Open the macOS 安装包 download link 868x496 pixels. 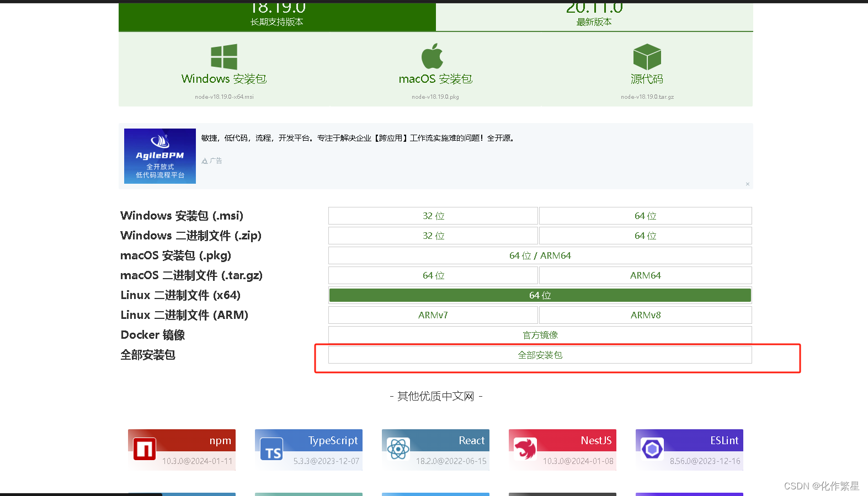pos(435,79)
